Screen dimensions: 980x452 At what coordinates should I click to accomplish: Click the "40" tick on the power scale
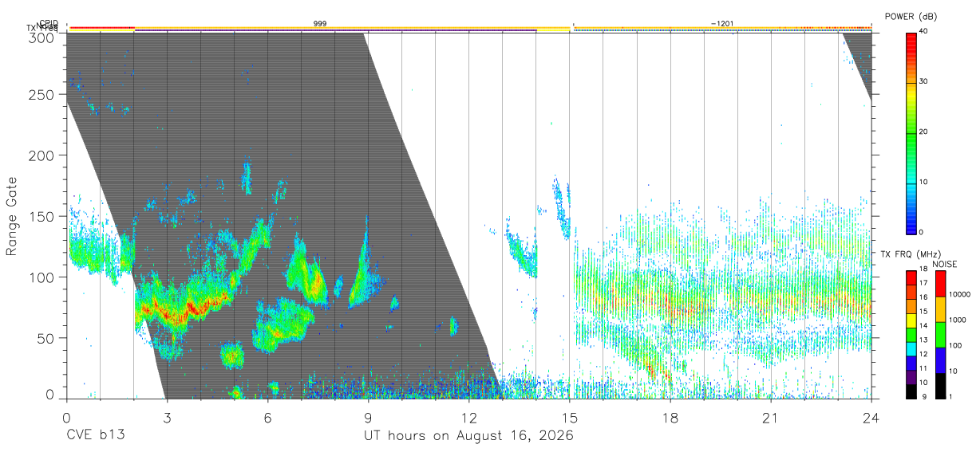click(x=925, y=31)
